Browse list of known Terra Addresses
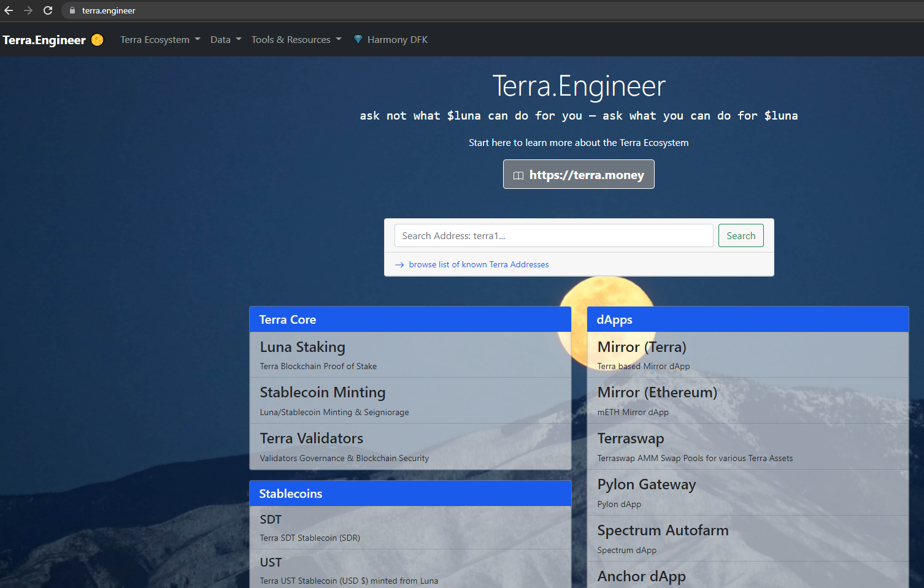924x588 pixels. point(479,264)
